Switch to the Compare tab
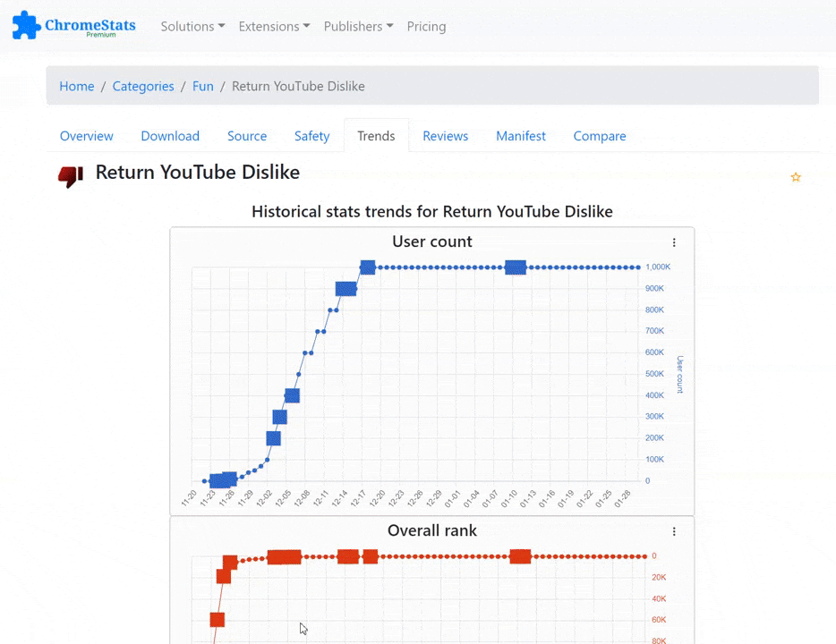The image size is (836, 644). (600, 136)
